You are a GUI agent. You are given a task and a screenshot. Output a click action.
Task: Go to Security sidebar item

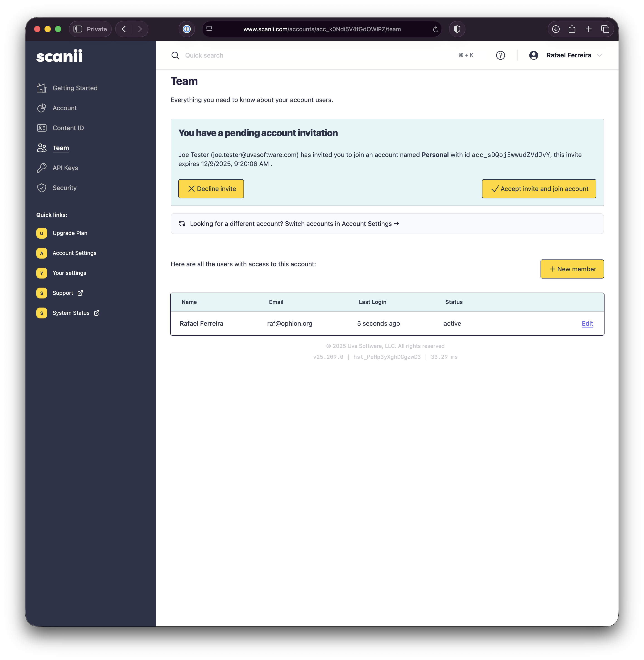[x=64, y=188]
